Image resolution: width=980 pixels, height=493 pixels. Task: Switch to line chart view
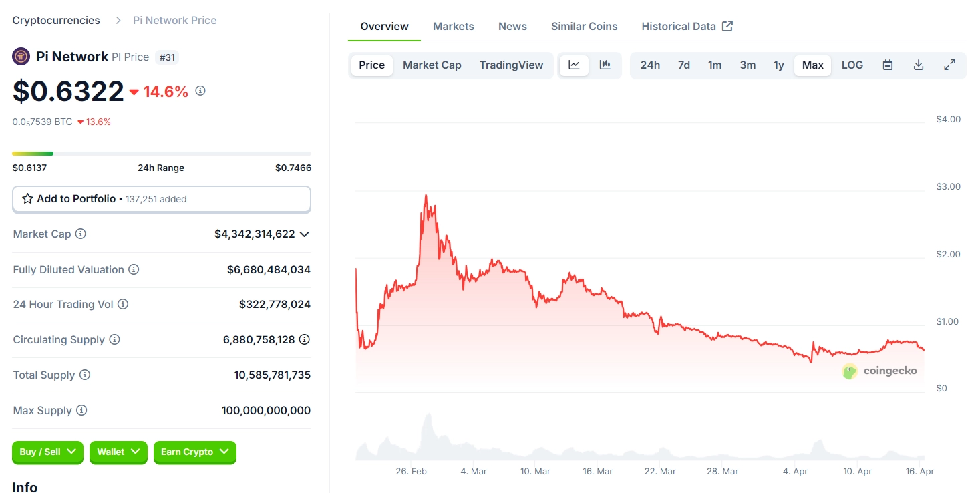pos(574,65)
